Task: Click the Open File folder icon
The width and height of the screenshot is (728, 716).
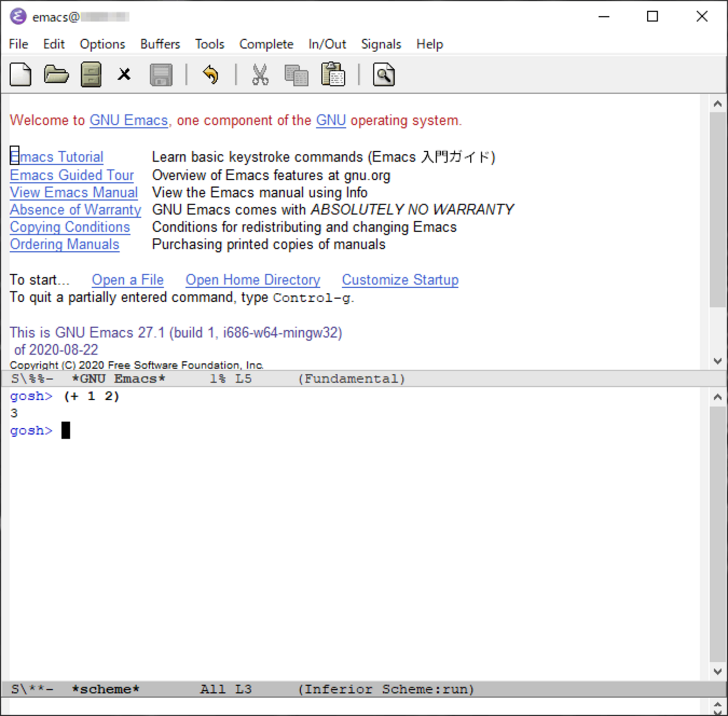Action: tap(56, 74)
